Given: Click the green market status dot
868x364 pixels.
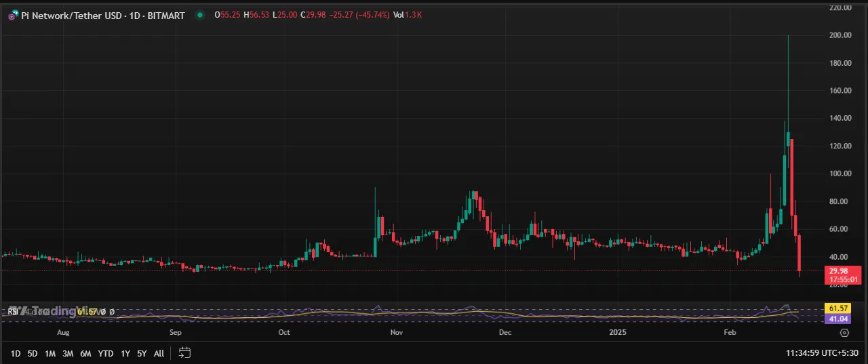Looking at the screenshot, I should (x=199, y=15).
